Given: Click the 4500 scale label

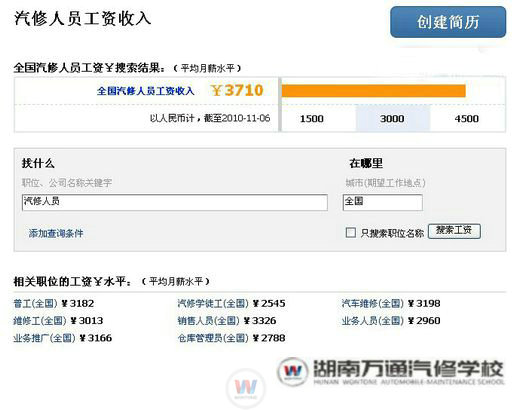Looking at the screenshot, I should [467, 119].
